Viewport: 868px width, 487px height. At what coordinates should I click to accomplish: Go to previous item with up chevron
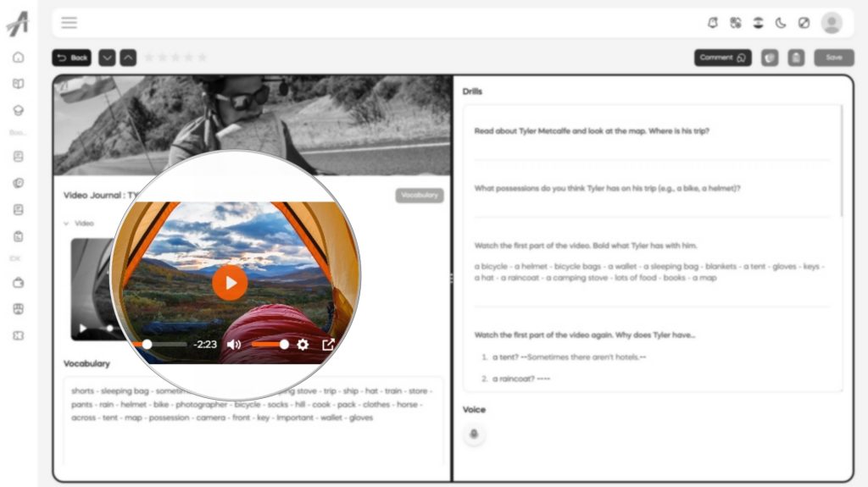[128, 58]
